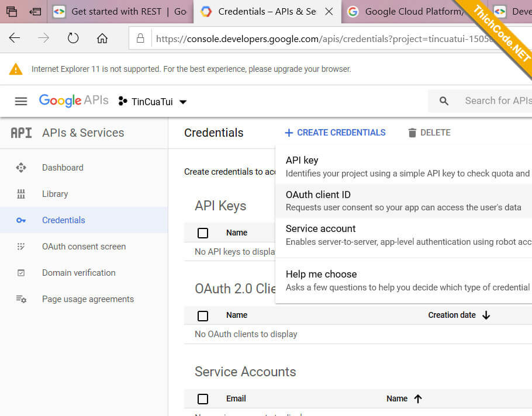
Task: Click the Domain verification checkbox icon
Action: pos(21,273)
